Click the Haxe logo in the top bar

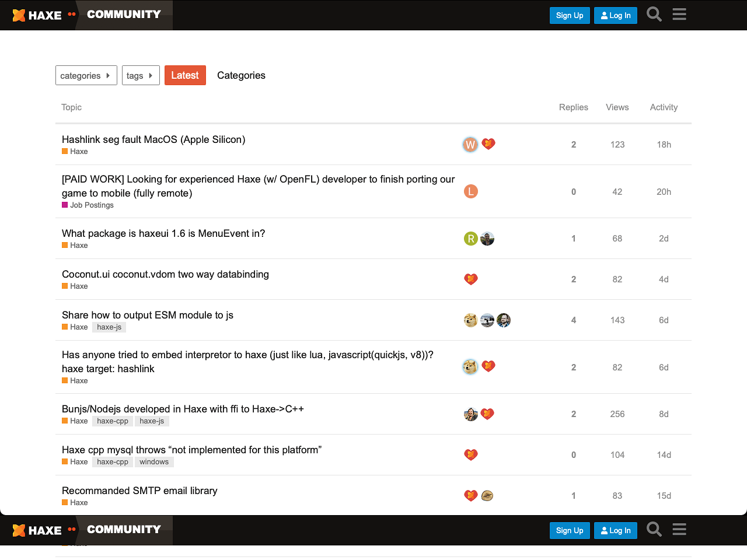(36, 15)
